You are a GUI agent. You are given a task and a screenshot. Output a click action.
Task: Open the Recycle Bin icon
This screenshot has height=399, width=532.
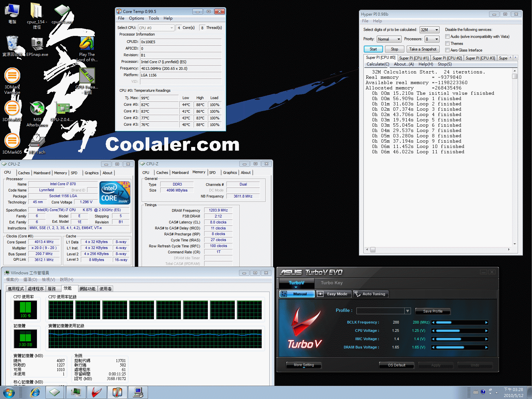(x=12, y=46)
